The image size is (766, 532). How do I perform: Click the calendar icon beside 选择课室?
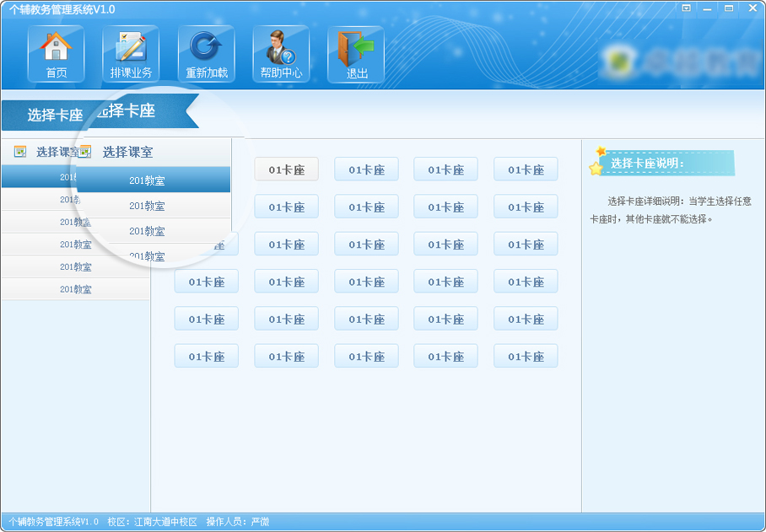pyautogui.click(x=20, y=152)
